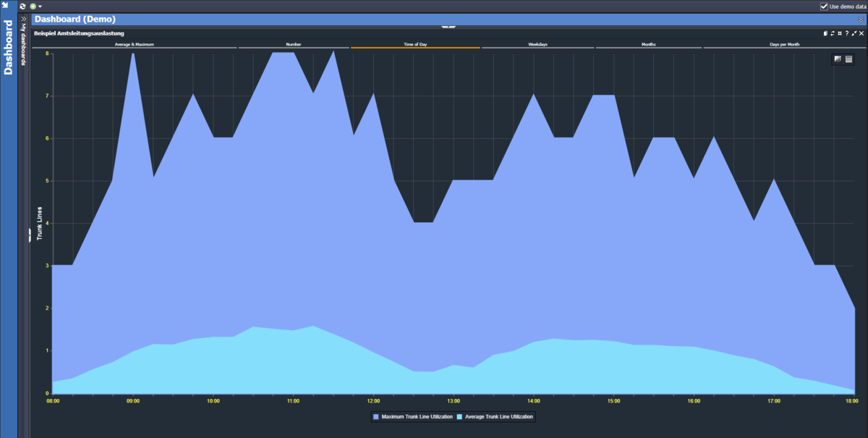868x438 pixels.
Task: Select the Number tab
Action: tap(294, 45)
